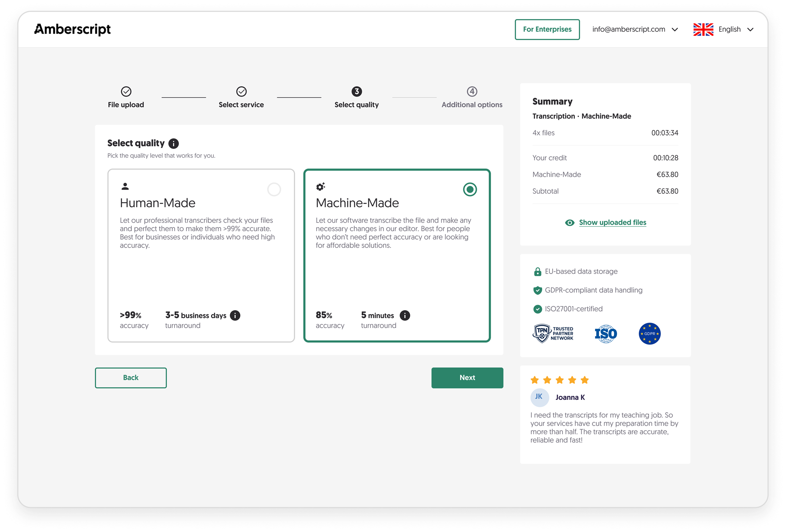786x532 pixels.
Task: Open the English language dropdown
Action: [x=723, y=29]
